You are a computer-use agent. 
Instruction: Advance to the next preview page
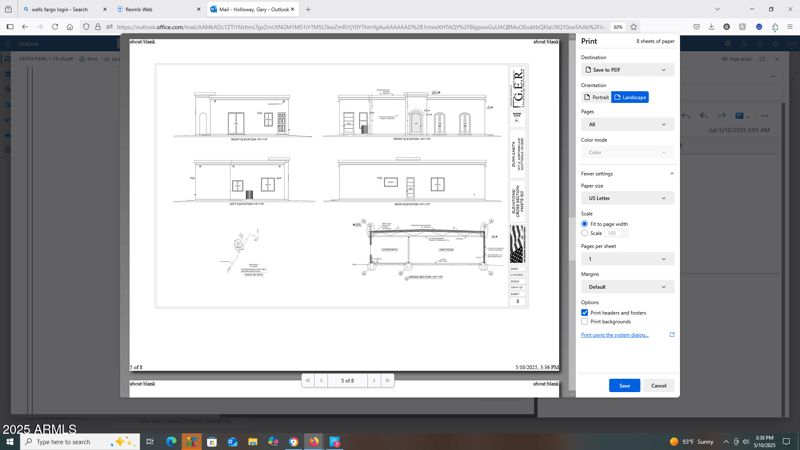[374, 381]
